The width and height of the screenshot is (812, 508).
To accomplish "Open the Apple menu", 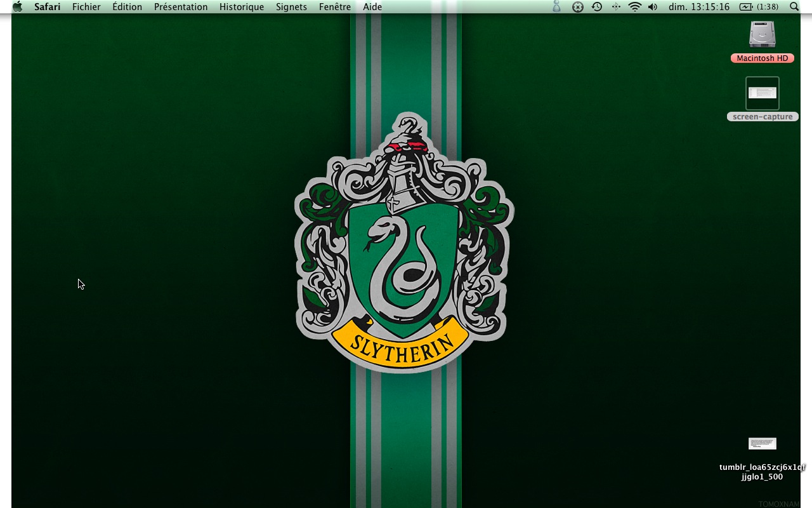I will pyautogui.click(x=17, y=6).
